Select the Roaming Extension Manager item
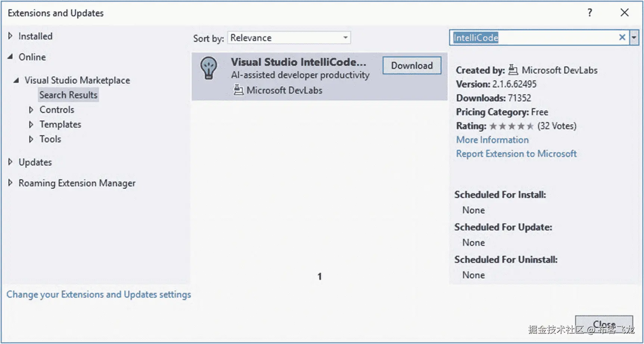The height and width of the screenshot is (344, 644). (x=77, y=183)
